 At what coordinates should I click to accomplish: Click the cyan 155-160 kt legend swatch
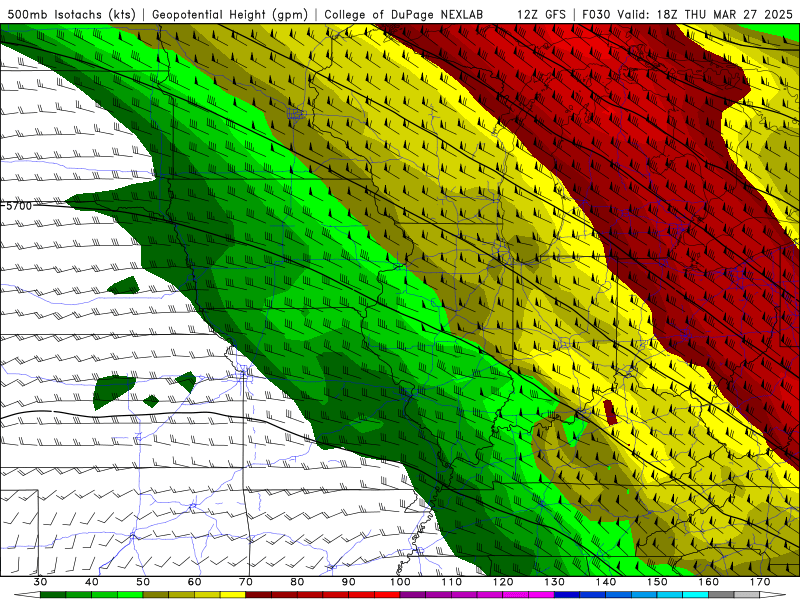(695, 595)
